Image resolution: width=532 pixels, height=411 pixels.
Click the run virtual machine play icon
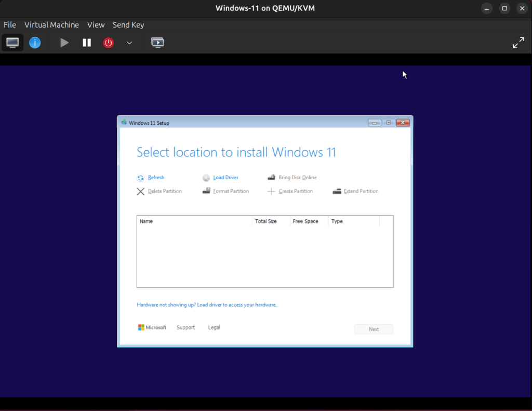click(64, 43)
